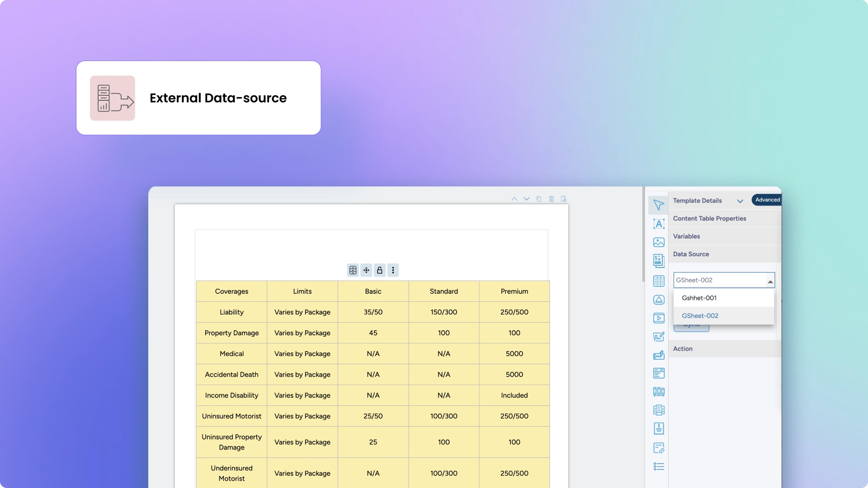This screenshot has width=868, height=488.
Task: Click the Coverages header cell
Action: click(x=231, y=291)
